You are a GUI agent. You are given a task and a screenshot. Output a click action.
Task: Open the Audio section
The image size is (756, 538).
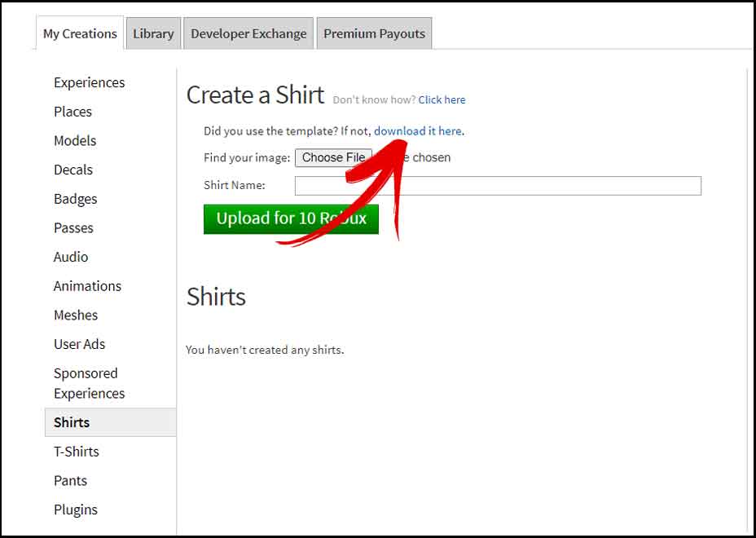(70, 257)
